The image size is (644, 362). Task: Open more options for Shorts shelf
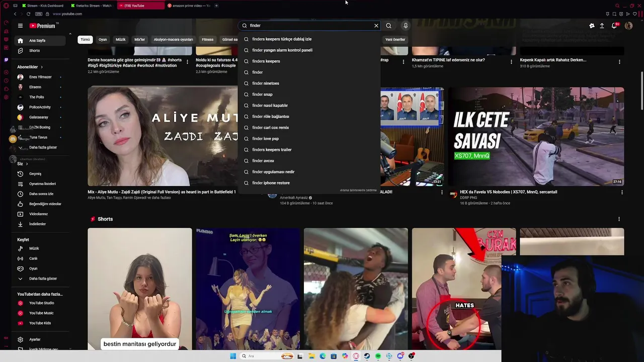pyautogui.click(x=619, y=219)
